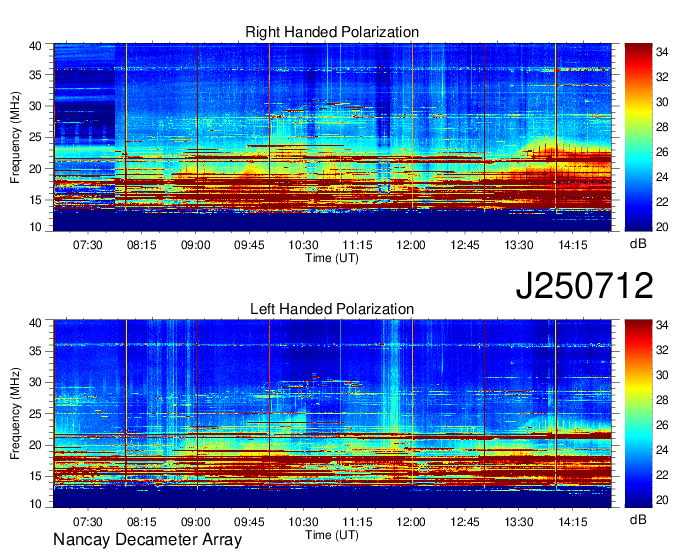The image size is (680, 552).
Task: Click the 34 dB value on the left-handed color bar
Action: click(662, 325)
